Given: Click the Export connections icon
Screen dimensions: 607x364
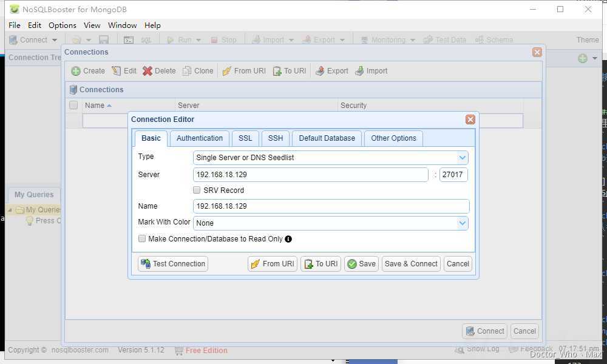Looking at the screenshot, I should tap(320, 71).
